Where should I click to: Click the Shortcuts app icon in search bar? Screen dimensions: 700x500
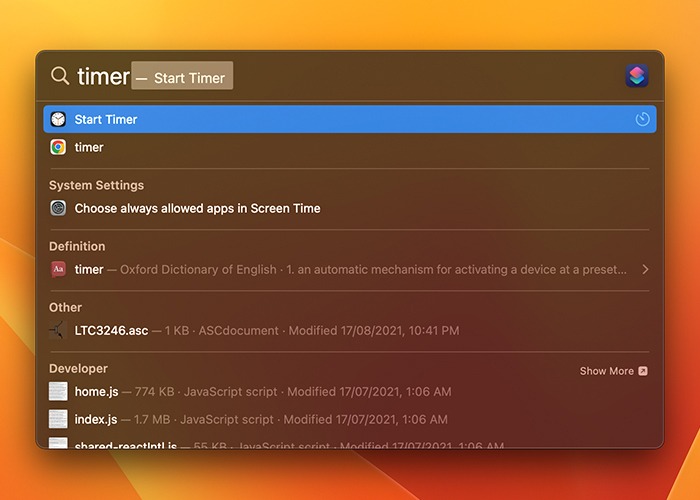(637, 75)
